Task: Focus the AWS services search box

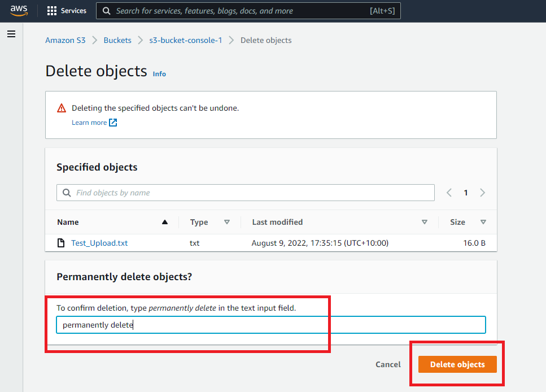Action: coord(248,11)
